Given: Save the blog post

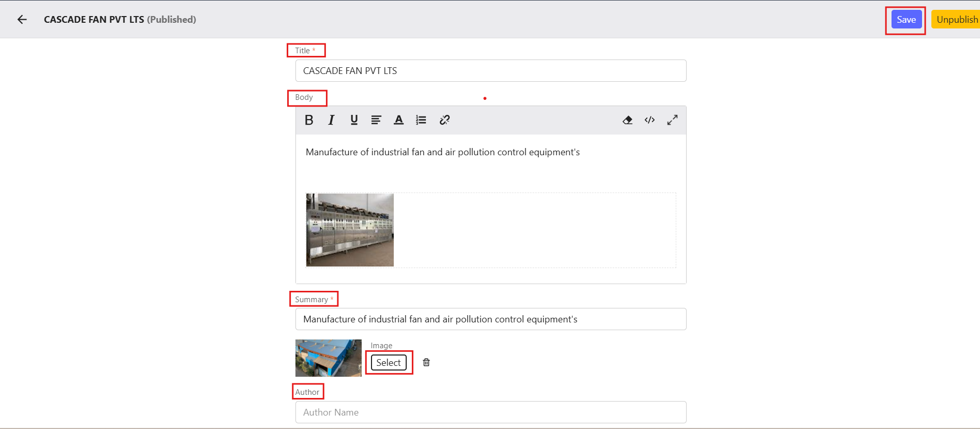Looking at the screenshot, I should pos(906,20).
